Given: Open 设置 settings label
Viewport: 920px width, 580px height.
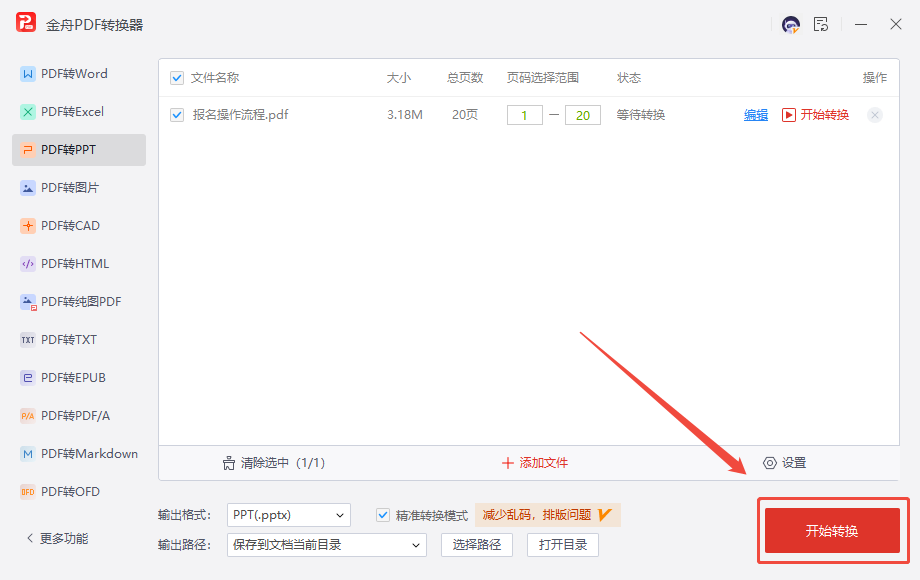Looking at the screenshot, I should [x=794, y=463].
